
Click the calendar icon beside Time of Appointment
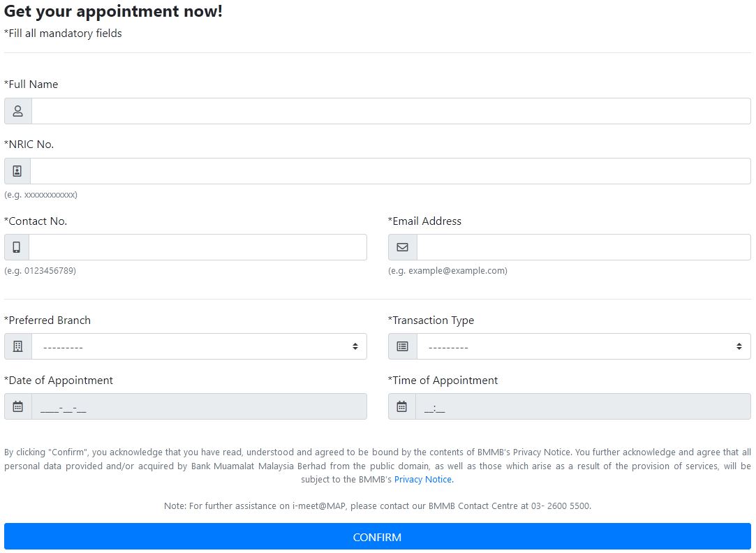click(402, 406)
